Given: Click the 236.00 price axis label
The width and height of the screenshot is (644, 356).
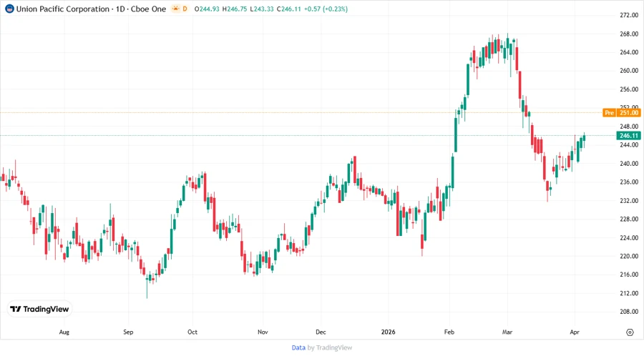Looking at the screenshot, I should coord(629,182).
